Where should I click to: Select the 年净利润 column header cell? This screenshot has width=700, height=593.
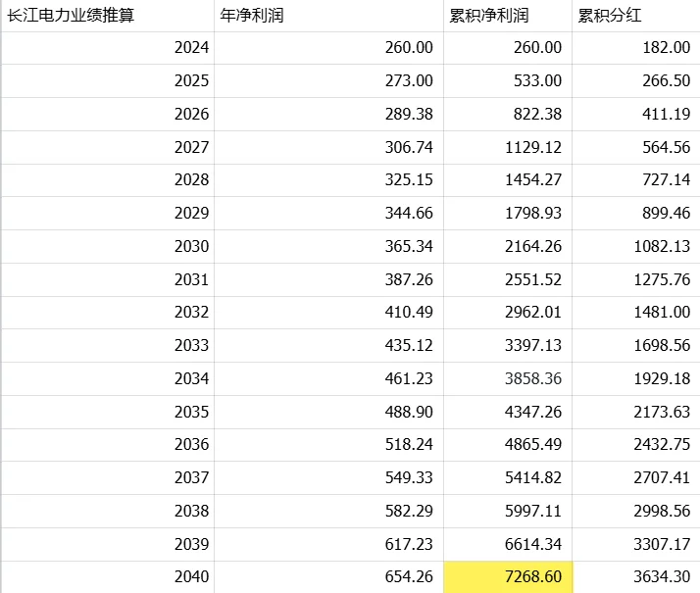[329, 16]
